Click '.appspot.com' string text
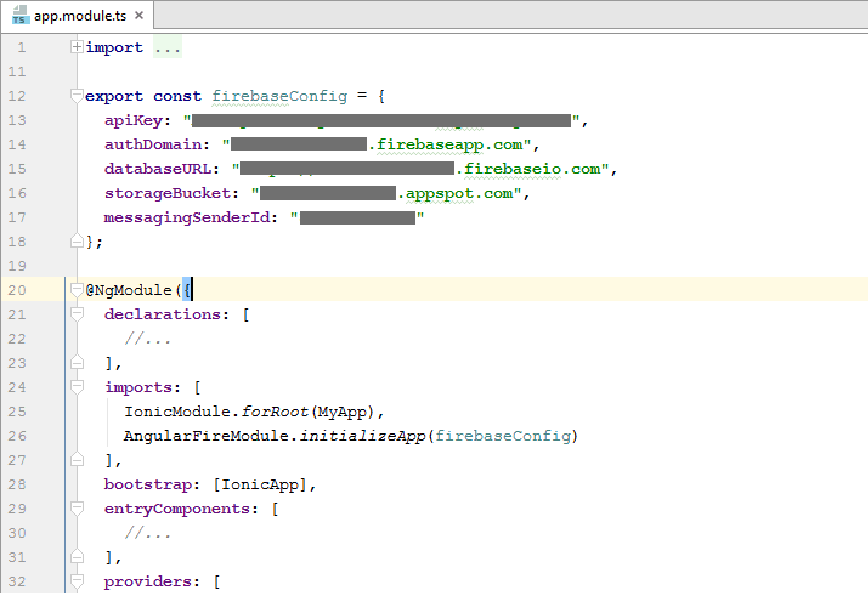Screen dimensions: 868x593 point(455,193)
